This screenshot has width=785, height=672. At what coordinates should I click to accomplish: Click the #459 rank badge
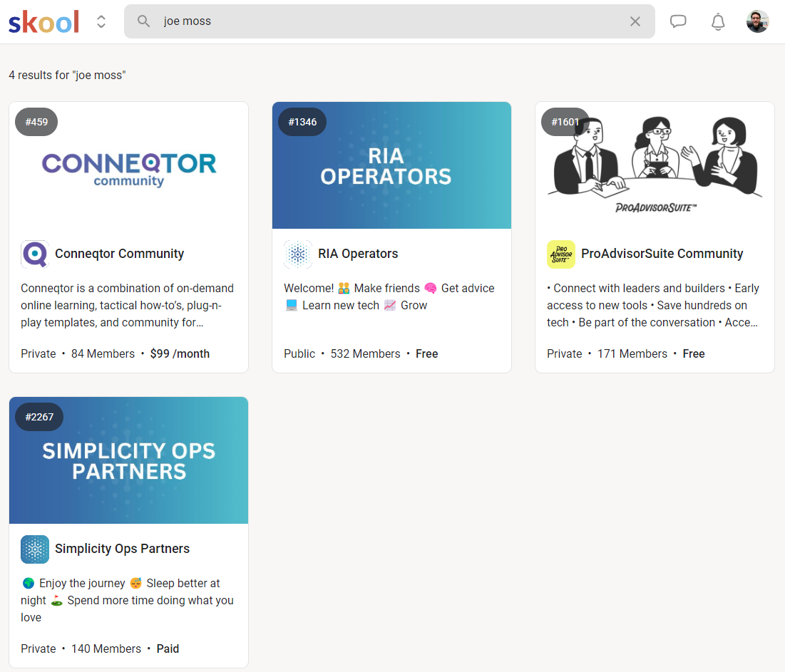[x=36, y=122]
